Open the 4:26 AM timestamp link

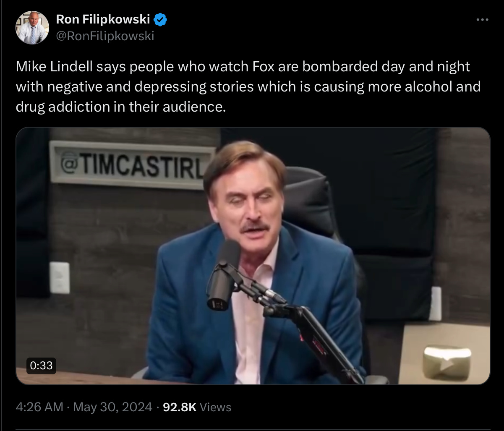click(39, 407)
